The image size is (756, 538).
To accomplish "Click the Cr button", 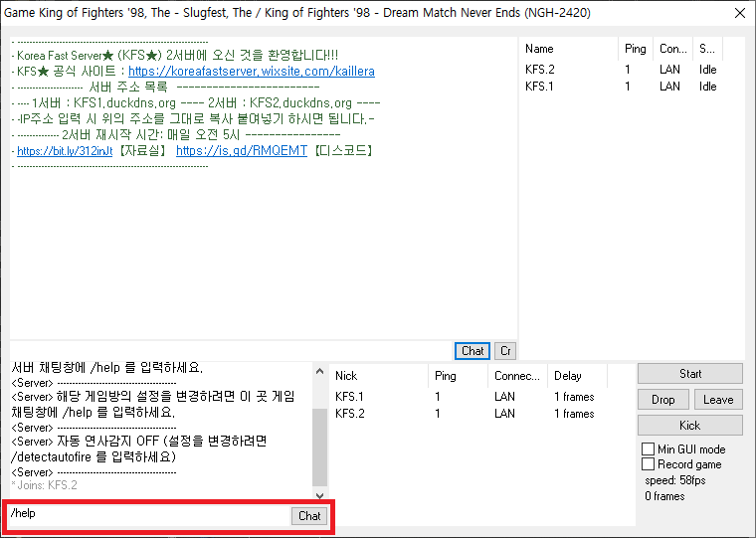I will coord(505,351).
